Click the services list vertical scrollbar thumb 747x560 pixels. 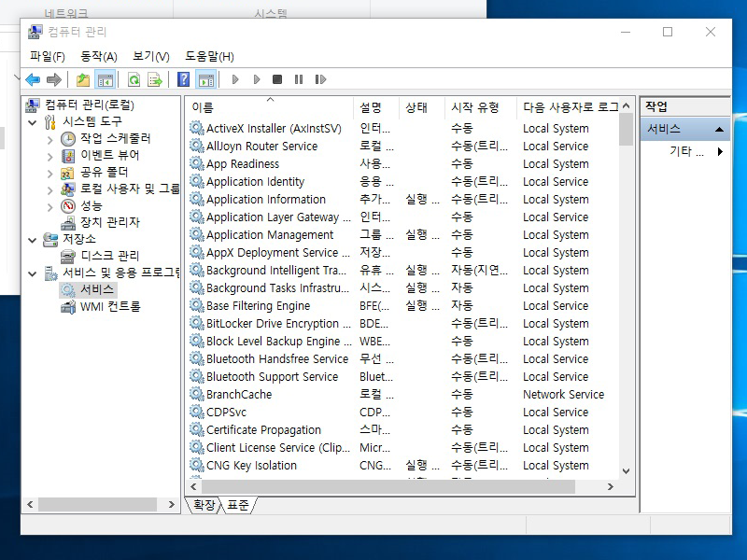tap(626, 130)
